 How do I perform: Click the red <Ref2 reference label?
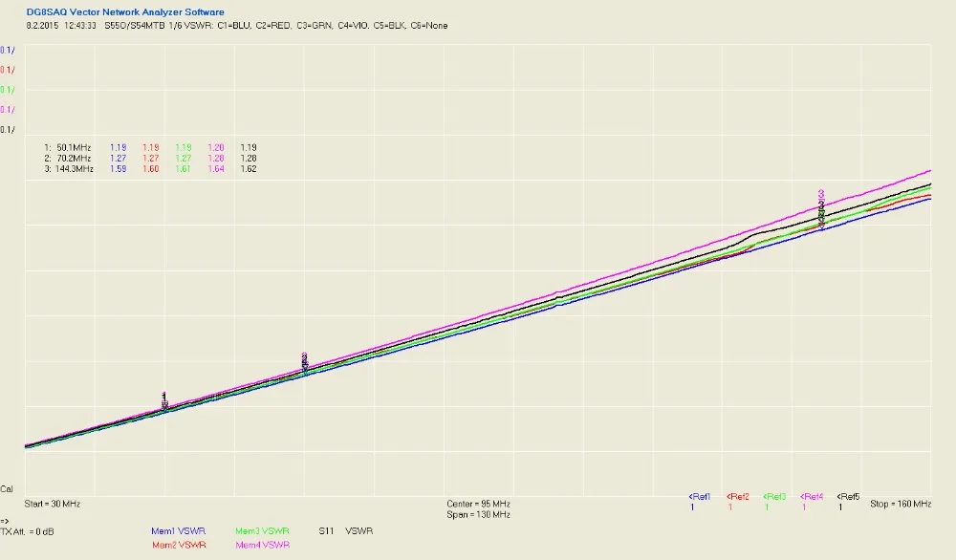(x=738, y=497)
